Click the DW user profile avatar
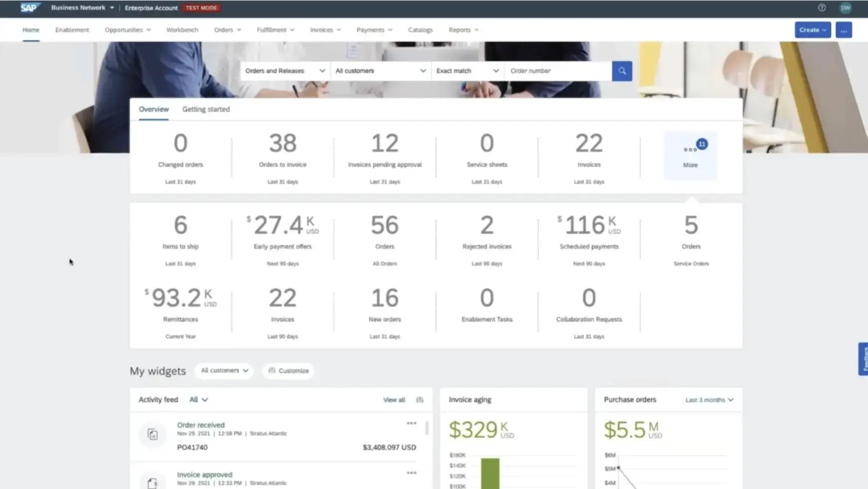This screenshot has width=868, height=489. (x=845, y=7)
